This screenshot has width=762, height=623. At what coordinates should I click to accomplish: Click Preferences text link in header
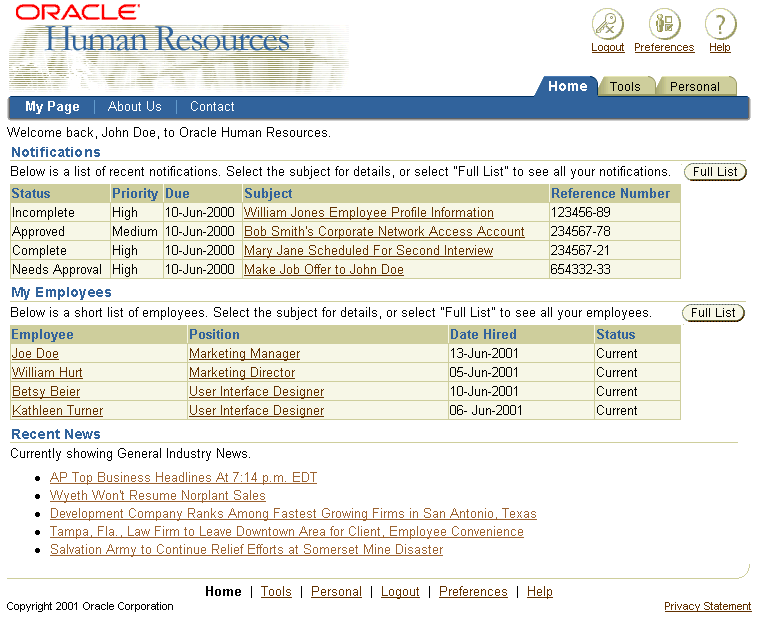(x=664, y=48)
